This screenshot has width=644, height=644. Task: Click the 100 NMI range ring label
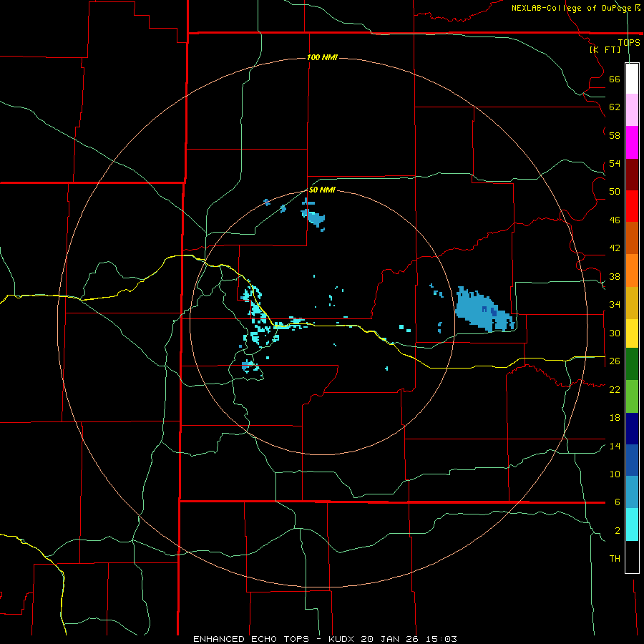(x=322, y=57)
